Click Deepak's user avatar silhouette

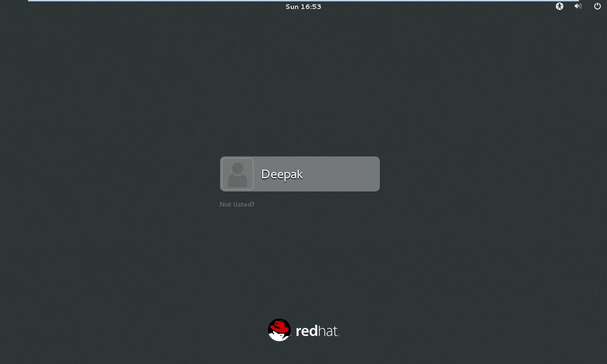(238, 174)
